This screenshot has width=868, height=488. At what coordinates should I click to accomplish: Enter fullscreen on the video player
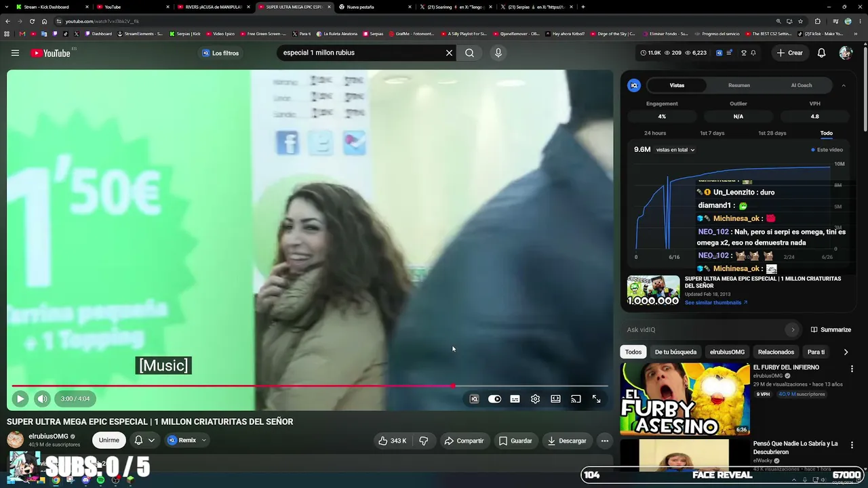point(596,399)
